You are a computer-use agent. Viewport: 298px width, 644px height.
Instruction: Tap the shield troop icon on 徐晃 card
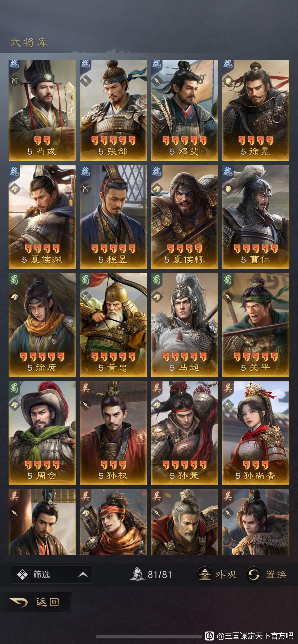point(228,81)
